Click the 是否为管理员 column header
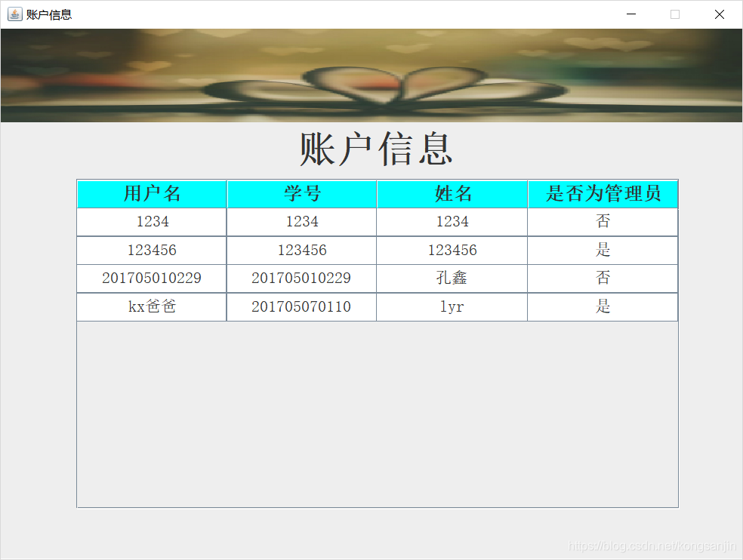Image resolution: width=743 pixels, height=560 pixels. click(603, 194)
